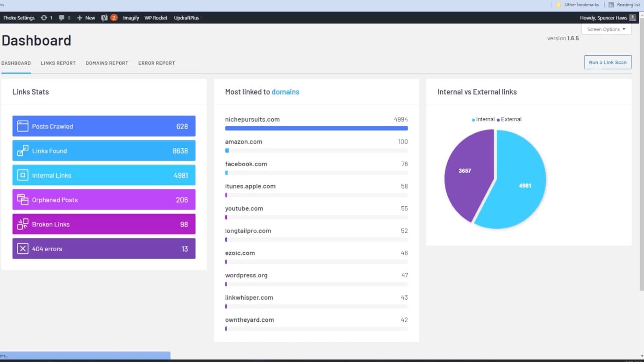Click the Broken Links icon
The width and height of the screenshot is (644, 362).
pyautogui.click(x=22, y=224)
